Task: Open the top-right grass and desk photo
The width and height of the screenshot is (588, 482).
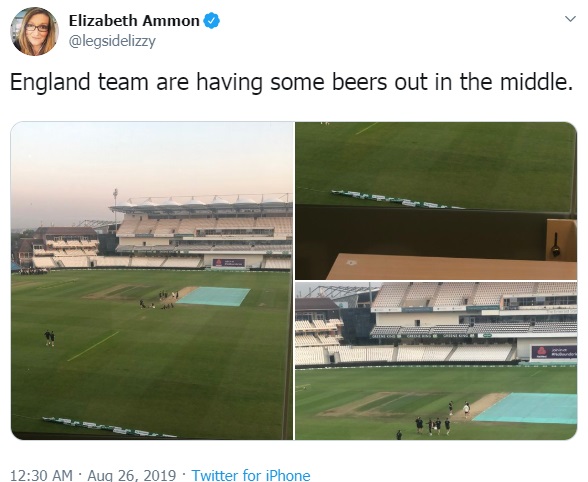Action: click(436, 201)
